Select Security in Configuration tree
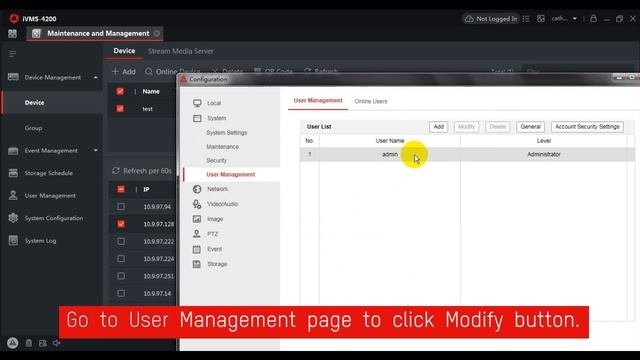The width and height of the screenshot is (640, 360). pos(216,160)
